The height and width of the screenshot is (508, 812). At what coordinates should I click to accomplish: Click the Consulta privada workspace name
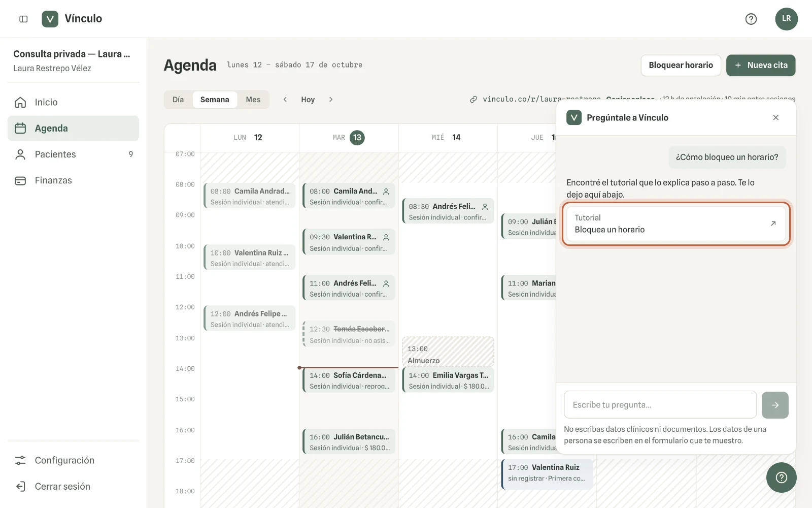[x=72, y=54]
